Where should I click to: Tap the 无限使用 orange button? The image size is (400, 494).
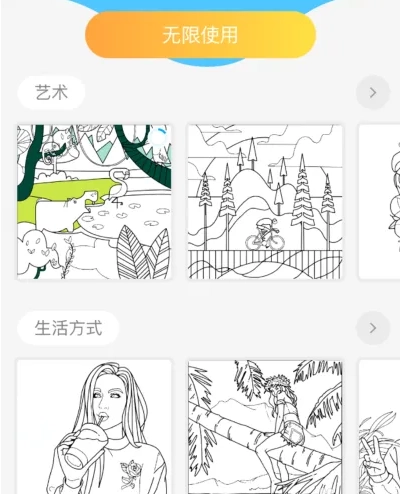[200, 35]
